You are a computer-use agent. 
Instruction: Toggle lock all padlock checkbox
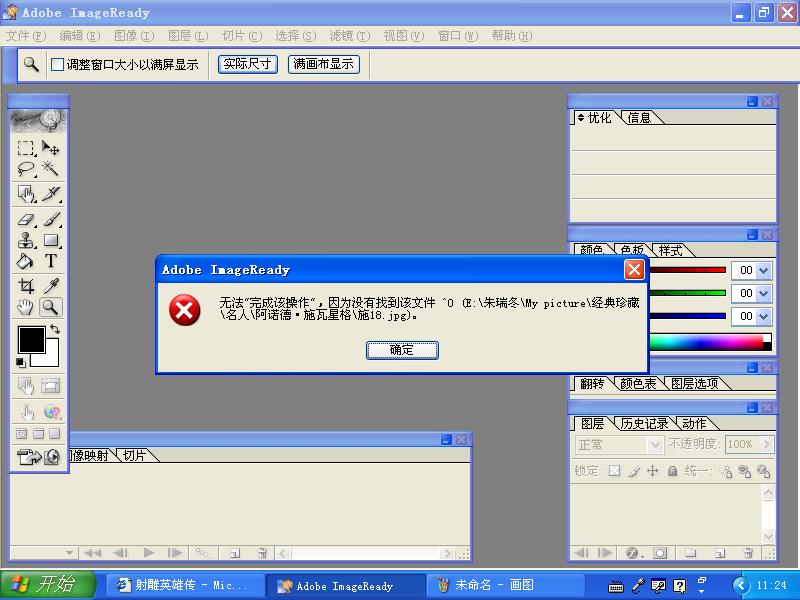click(x=672, y=471)
